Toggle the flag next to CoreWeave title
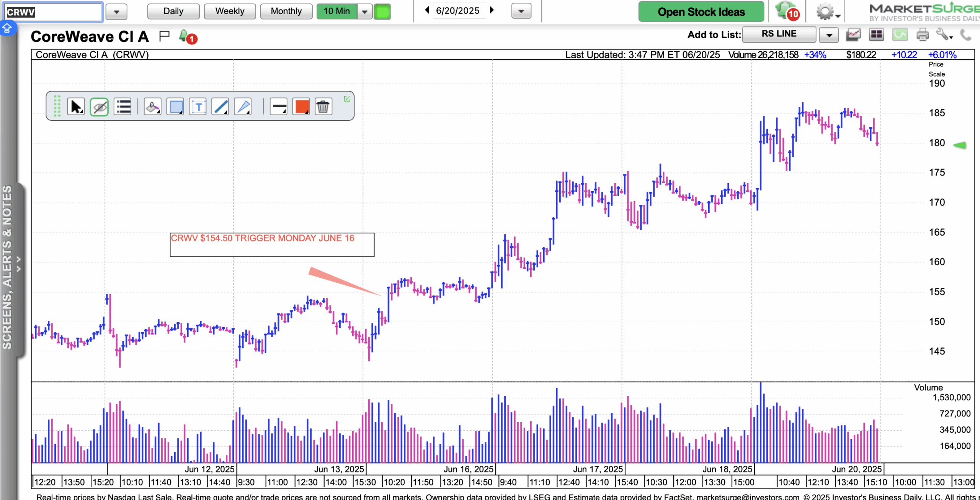Image resolution: width=980 pixels, height=500 pixels. [x=164, y=36]
